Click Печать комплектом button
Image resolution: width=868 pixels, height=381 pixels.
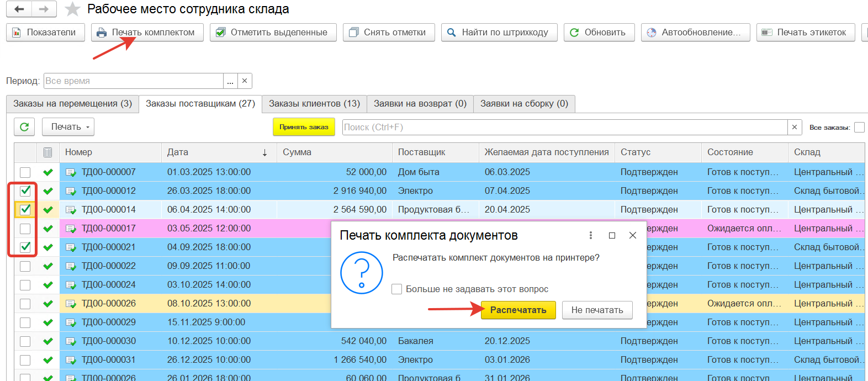coord(147,33)
